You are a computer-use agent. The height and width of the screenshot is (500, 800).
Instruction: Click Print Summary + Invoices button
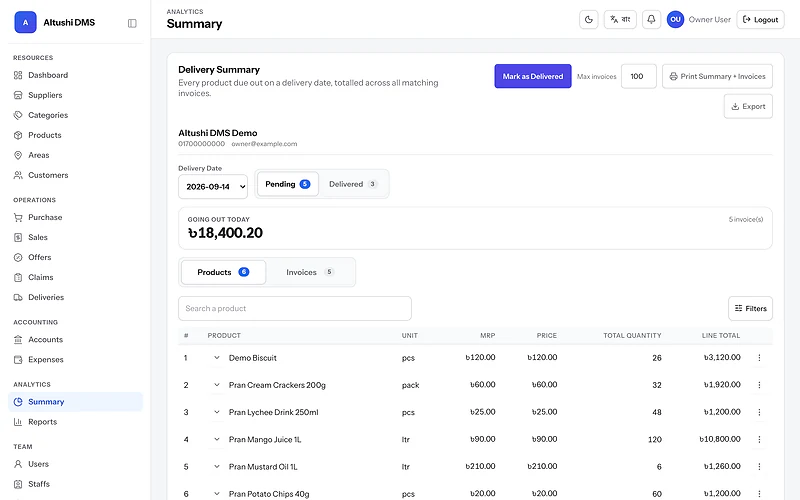point(717,76)
